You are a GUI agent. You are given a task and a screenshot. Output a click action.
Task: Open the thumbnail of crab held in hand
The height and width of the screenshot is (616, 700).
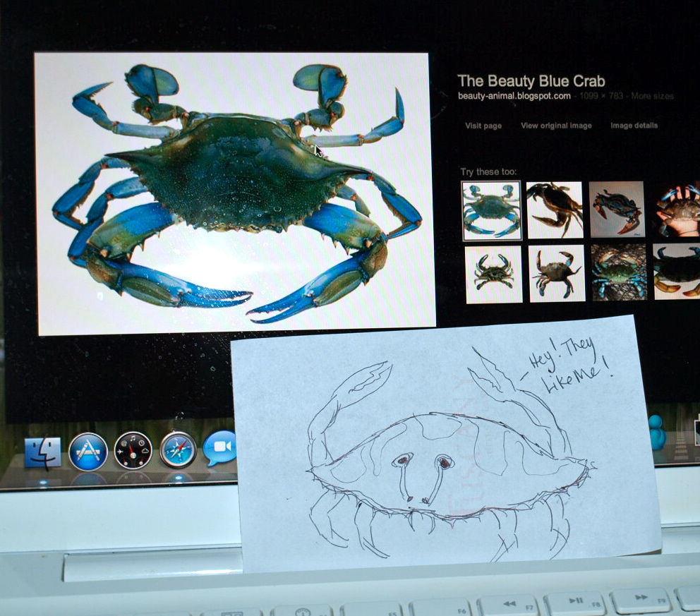pyautogui.click(x=676, y=210)
